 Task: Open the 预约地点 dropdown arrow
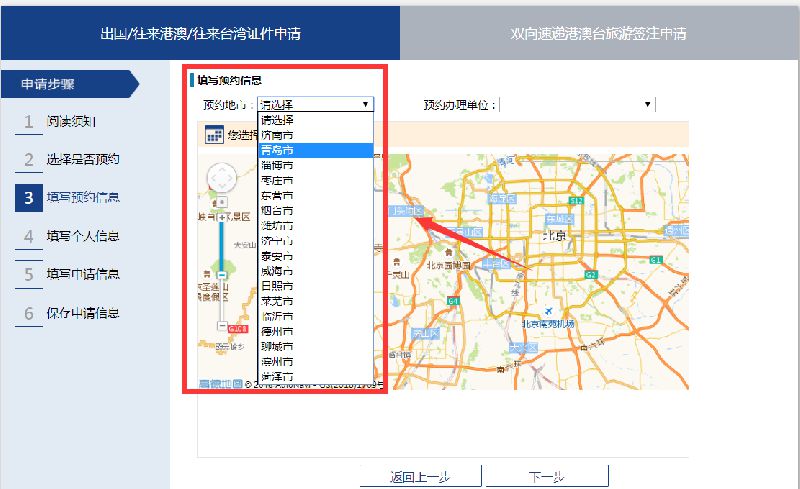coord(365,104)
